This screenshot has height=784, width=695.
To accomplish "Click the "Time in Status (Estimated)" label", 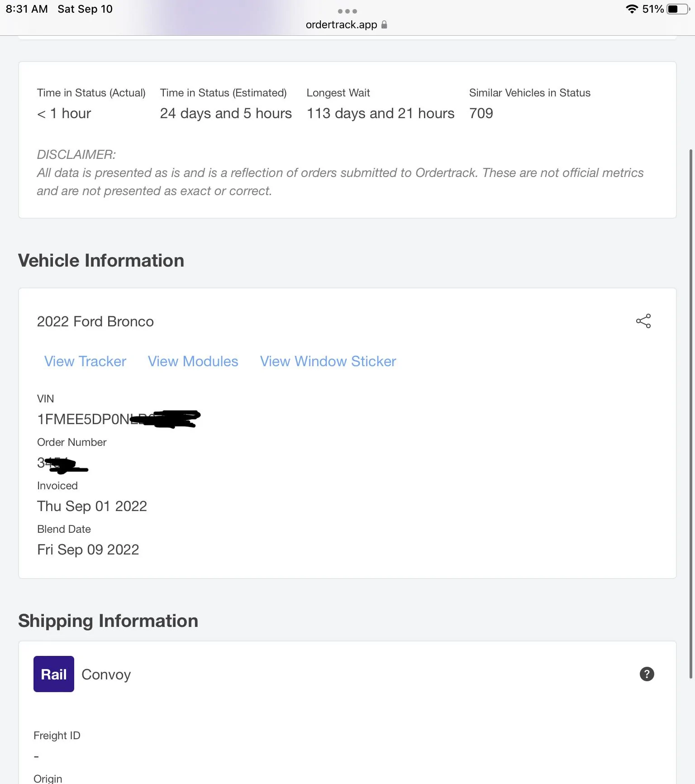I will [x=224, y=93].
